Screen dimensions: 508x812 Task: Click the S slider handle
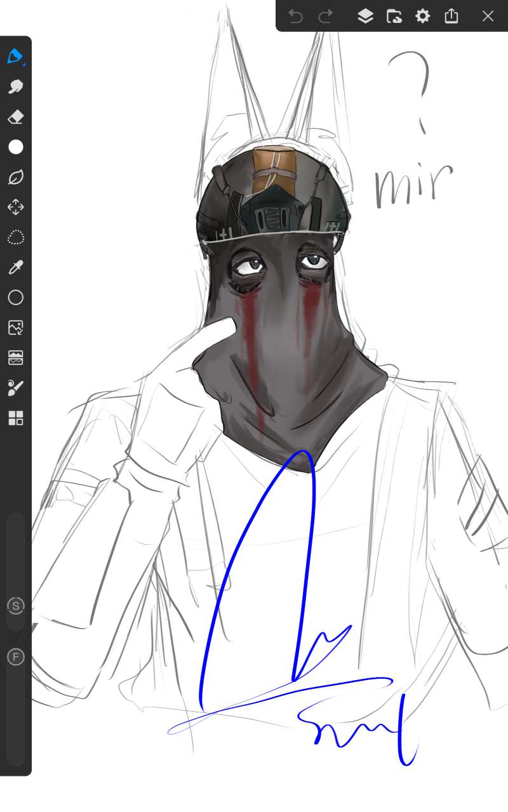(x=15, y=606)
